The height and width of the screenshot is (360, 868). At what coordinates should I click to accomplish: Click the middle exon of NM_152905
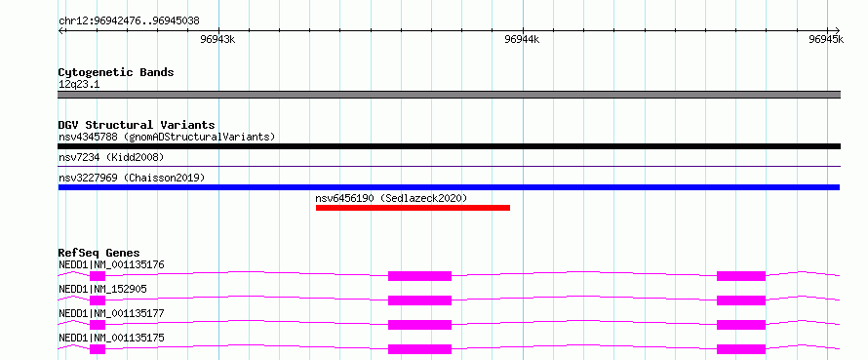[419, 300]
